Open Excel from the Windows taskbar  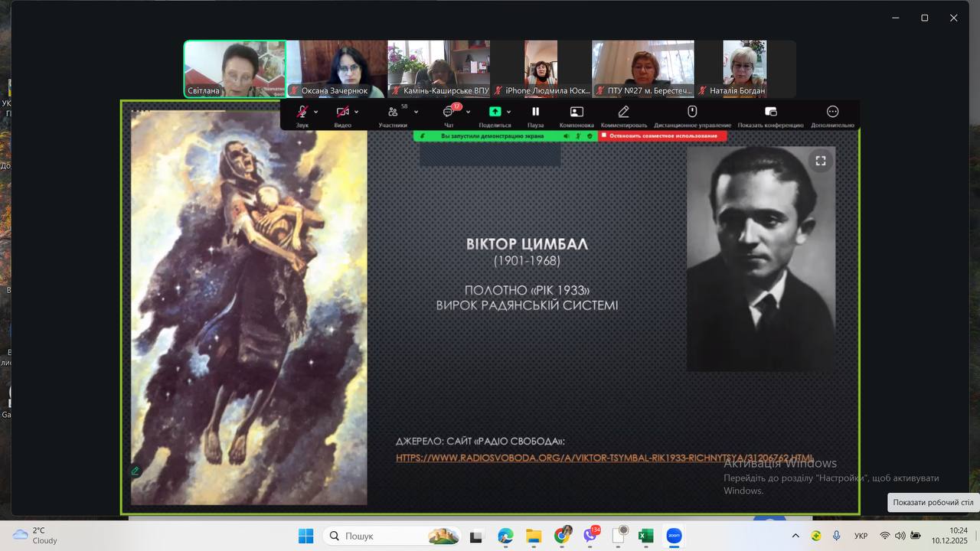(x=645, y=536)
